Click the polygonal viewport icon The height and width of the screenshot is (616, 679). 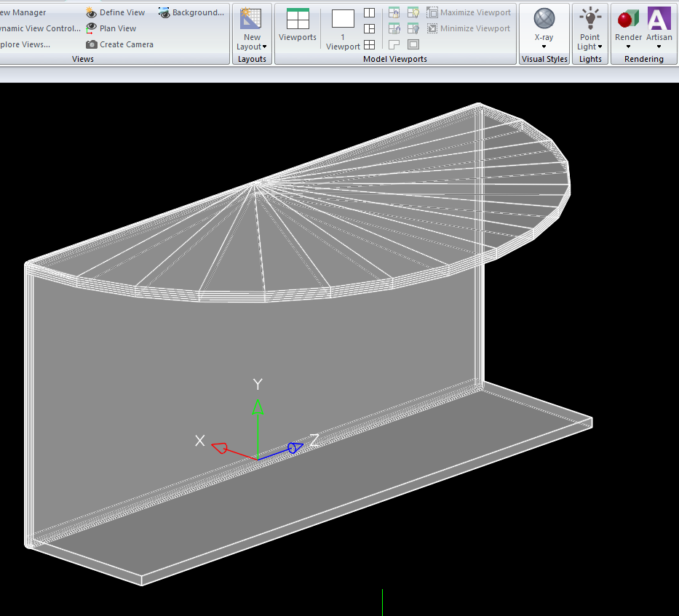pyautogui.click(x=394, y=44)
